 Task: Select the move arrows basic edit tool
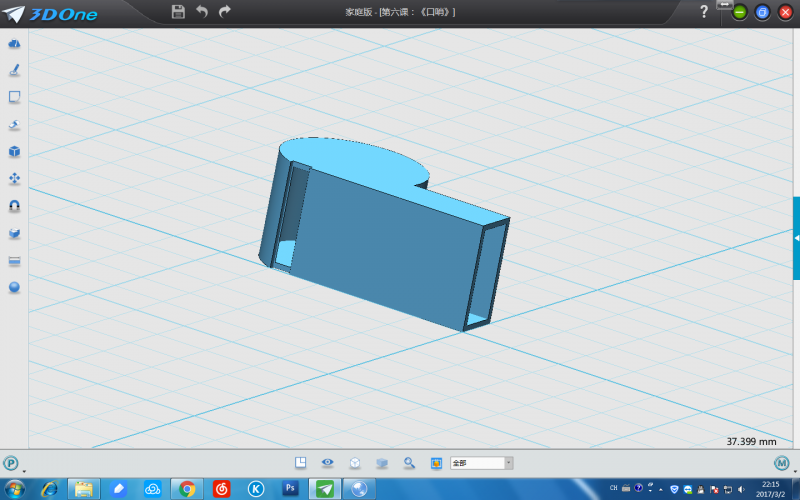pyautogui.click(x=14, y=179)
